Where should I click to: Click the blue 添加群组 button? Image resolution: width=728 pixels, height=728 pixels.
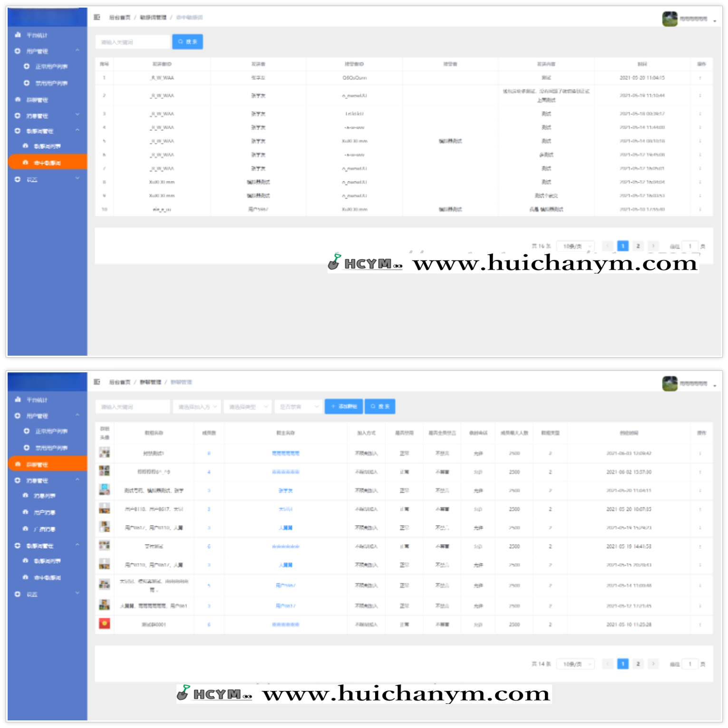343,407
